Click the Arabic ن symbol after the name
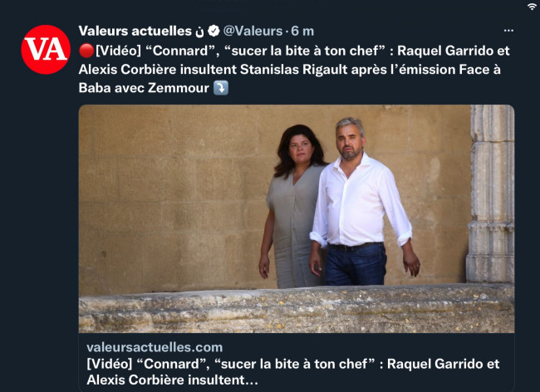540x392 pixels. pos(199,32)
